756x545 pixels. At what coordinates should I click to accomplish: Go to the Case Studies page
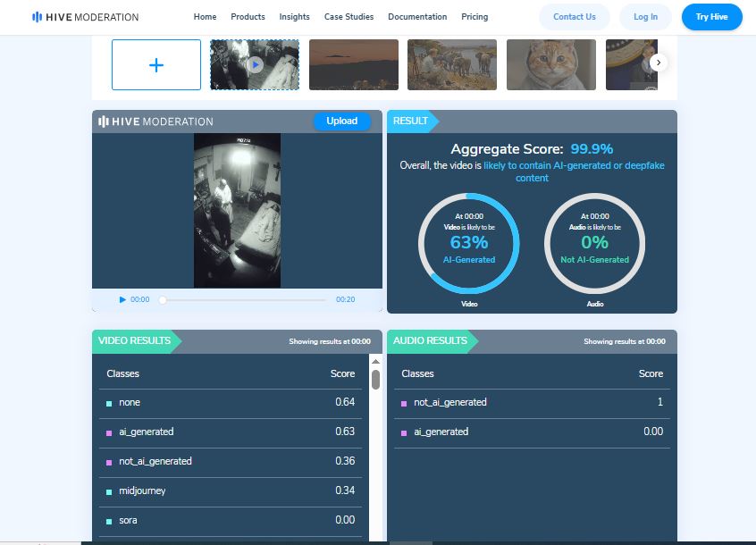click(349, 17)
